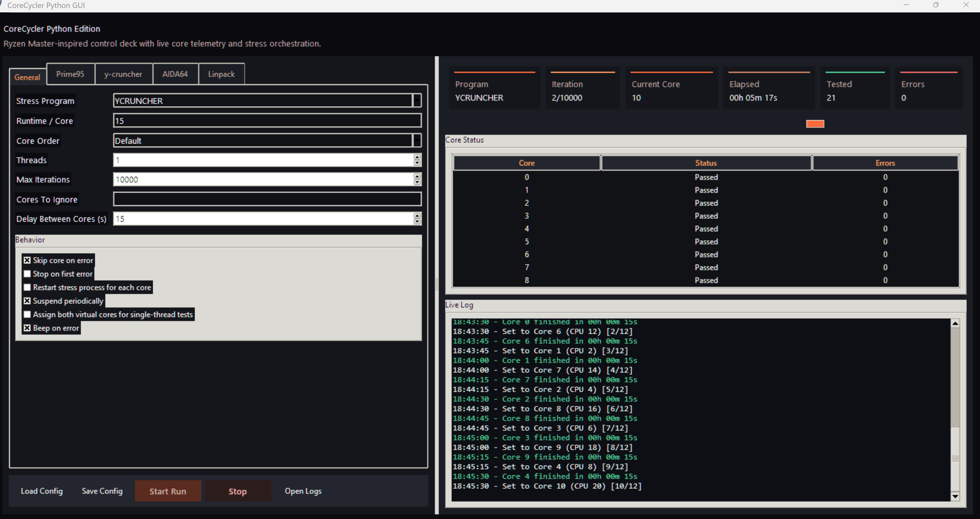
Task: Click the Threads spinbox down arrow
Action: (x=417, y=163)
